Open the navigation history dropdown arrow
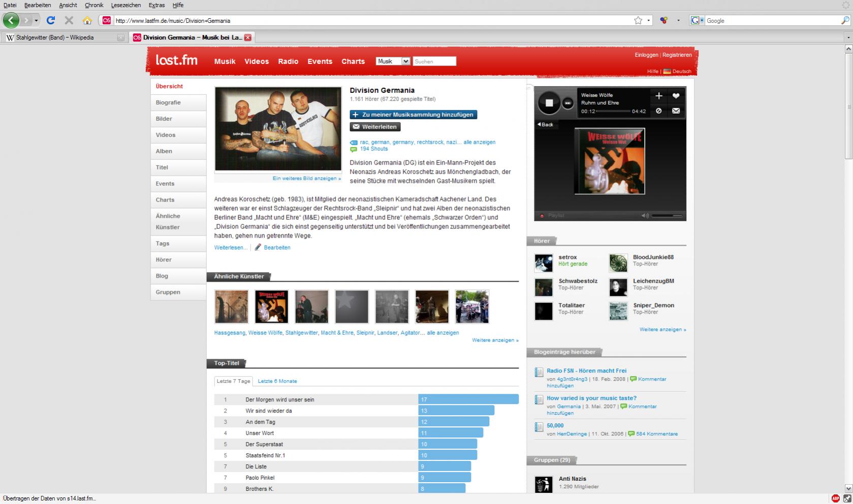This screenshot has height=504, width=853. [x=36, y=21]
